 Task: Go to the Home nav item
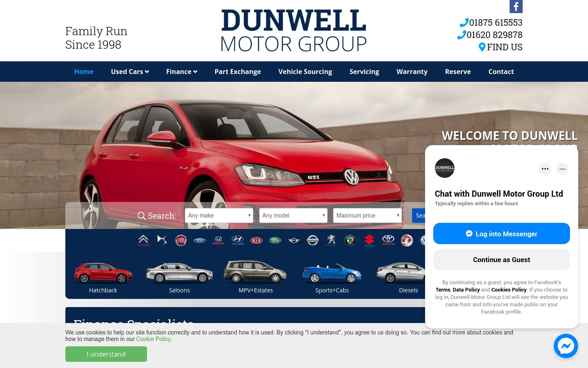point(84,72)
